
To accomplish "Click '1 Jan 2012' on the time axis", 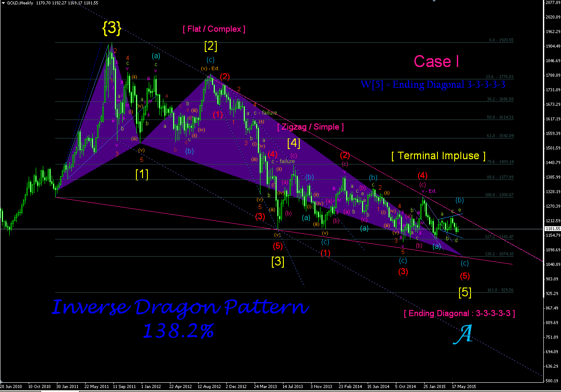I will point(151,386).
